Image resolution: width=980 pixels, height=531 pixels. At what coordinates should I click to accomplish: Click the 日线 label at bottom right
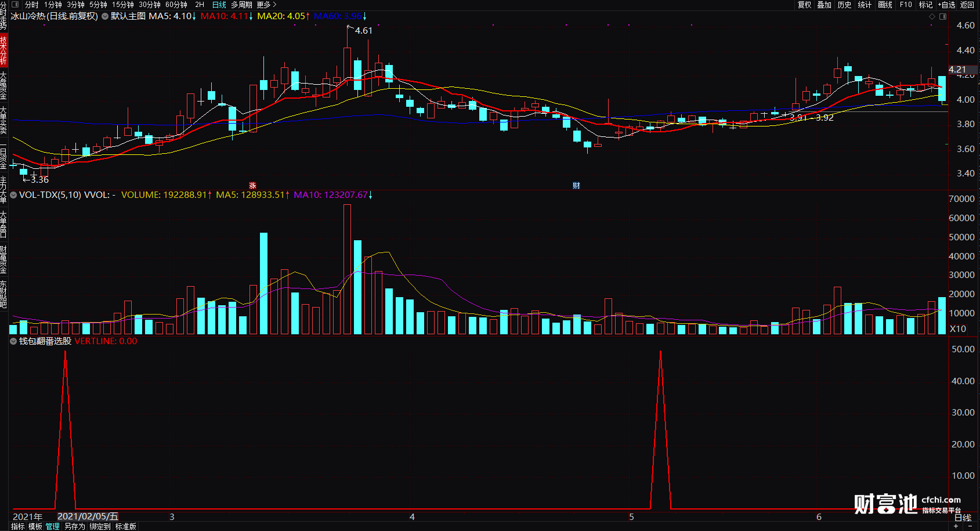(x=963, y=518)
